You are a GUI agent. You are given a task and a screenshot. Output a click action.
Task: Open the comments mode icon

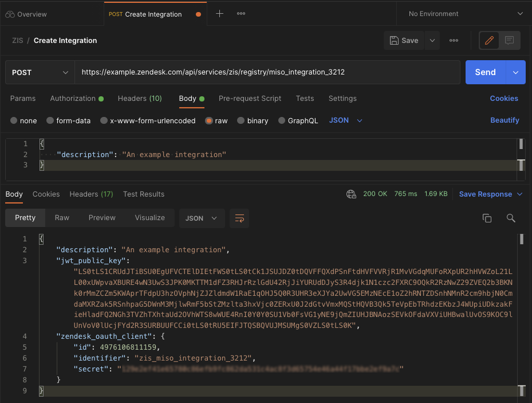pyautogui.click(x=509, y=40)
